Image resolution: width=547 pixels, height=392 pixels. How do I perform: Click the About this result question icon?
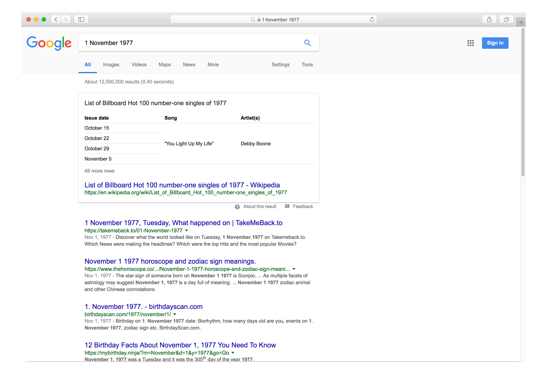pyautogui.click(x=237, y=207)
